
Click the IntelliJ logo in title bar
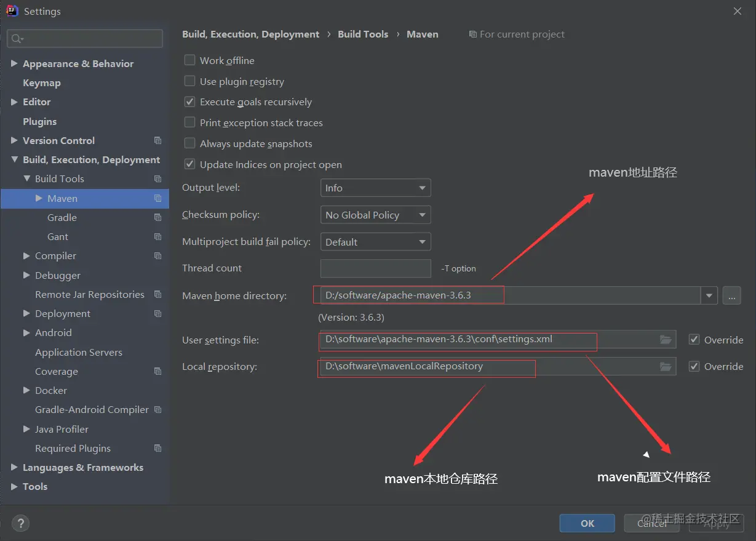pos(12,11)
